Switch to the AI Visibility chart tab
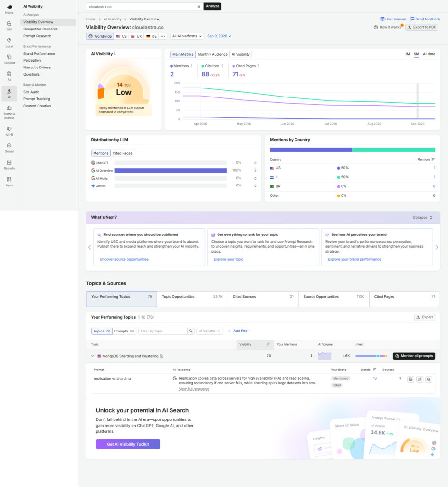This screenshot has height=487, width=448. tap(241, 54)
